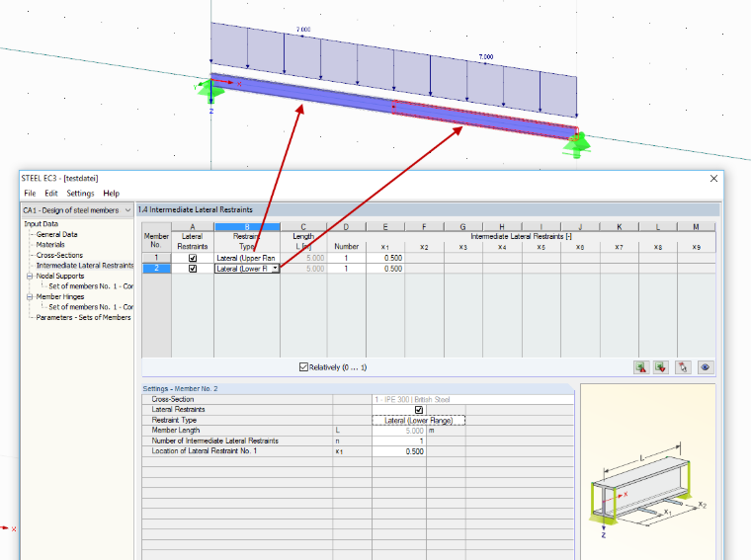Click Number cell for member 2
Image resolution: width=751 pixels, height=560 pixels.
(346, 269)
